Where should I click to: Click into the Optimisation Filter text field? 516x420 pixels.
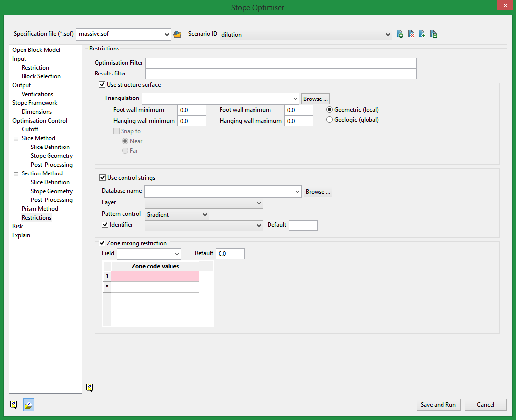280,63
